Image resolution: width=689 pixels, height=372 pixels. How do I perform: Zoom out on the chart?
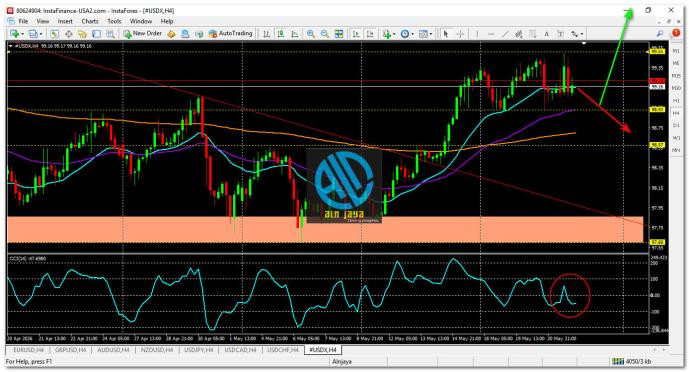click(x=325, y=34)
